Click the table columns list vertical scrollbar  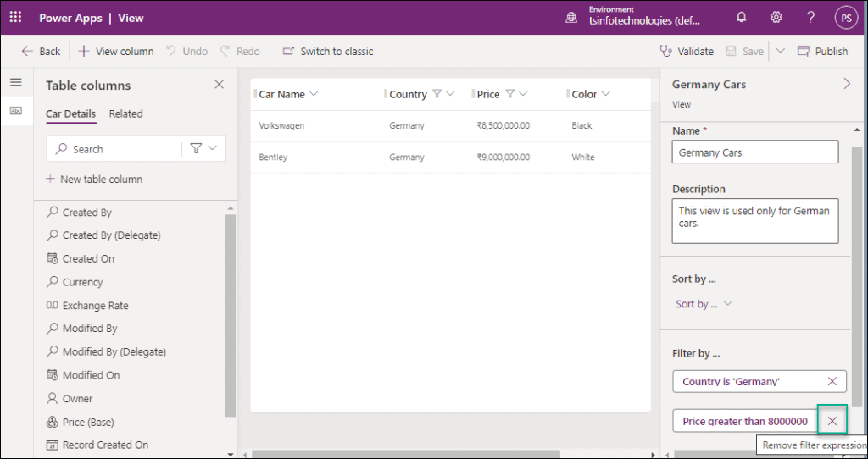point(231,315)
